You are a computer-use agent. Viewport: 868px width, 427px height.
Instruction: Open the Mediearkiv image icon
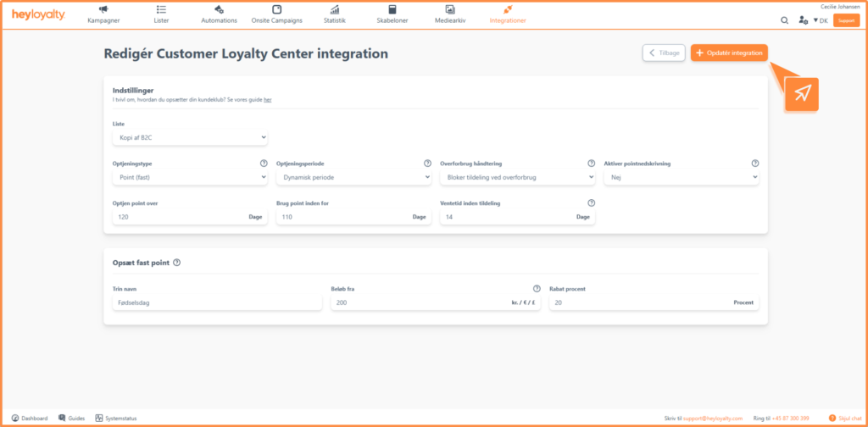pyautogui.click(x=450, y=9)
